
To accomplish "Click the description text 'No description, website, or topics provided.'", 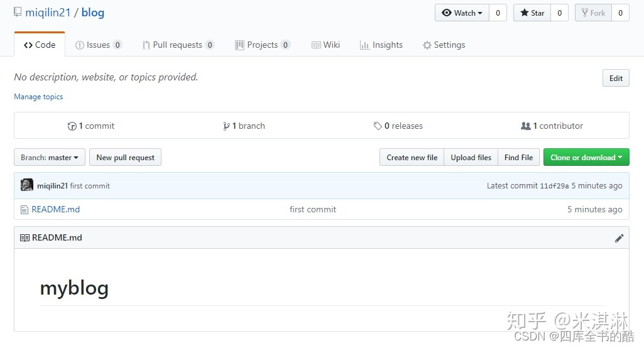I will pyautogui.click(x=106, y=77).
